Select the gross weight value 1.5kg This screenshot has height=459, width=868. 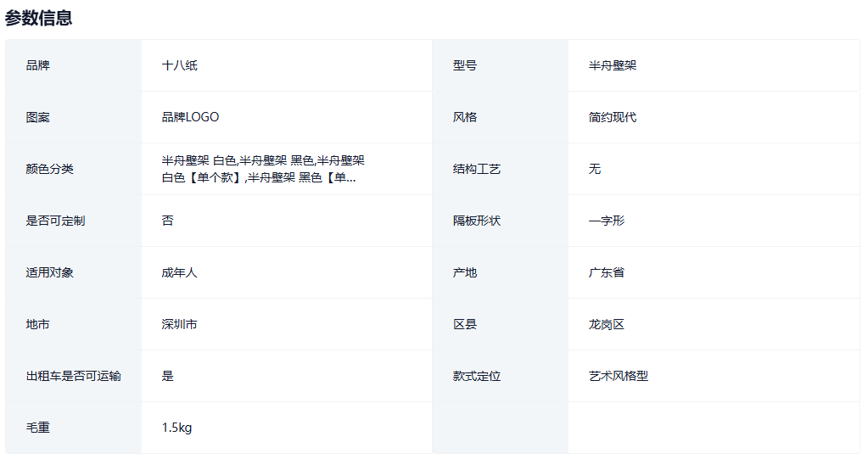177,428
